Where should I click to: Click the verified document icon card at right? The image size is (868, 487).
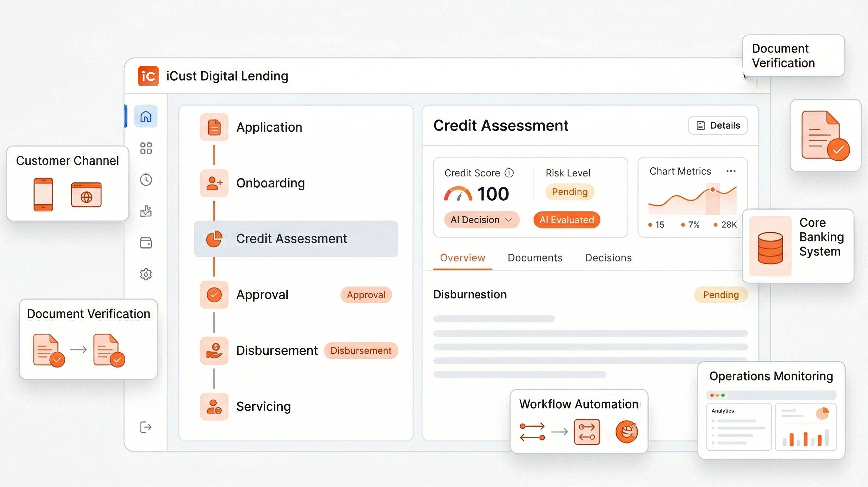coord(826,136)
